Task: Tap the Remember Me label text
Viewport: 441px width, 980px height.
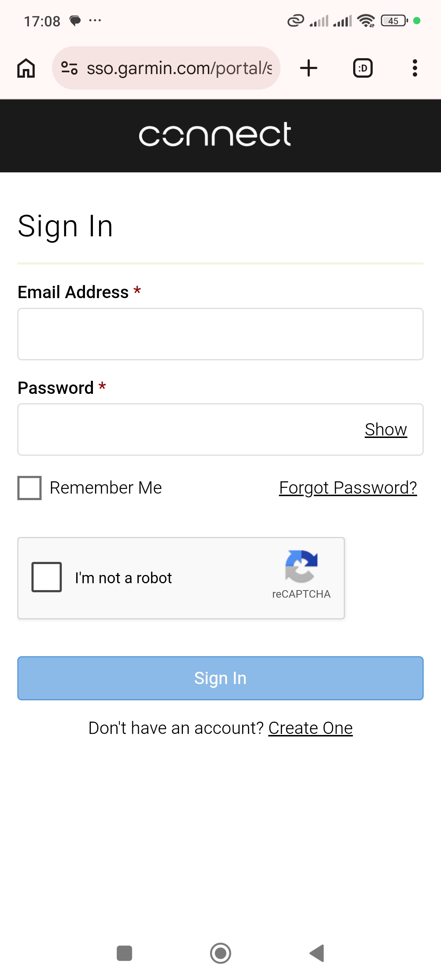Action: [x=106, y=488]
